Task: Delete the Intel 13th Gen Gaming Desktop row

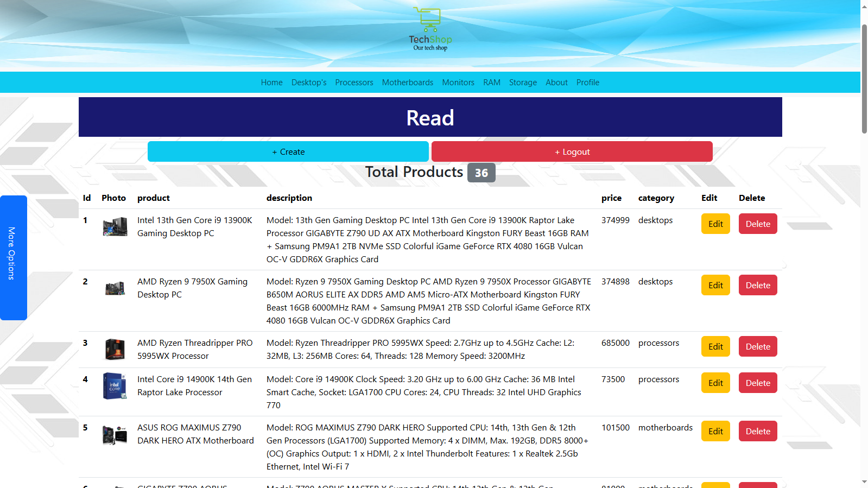Action: point(758,224)
